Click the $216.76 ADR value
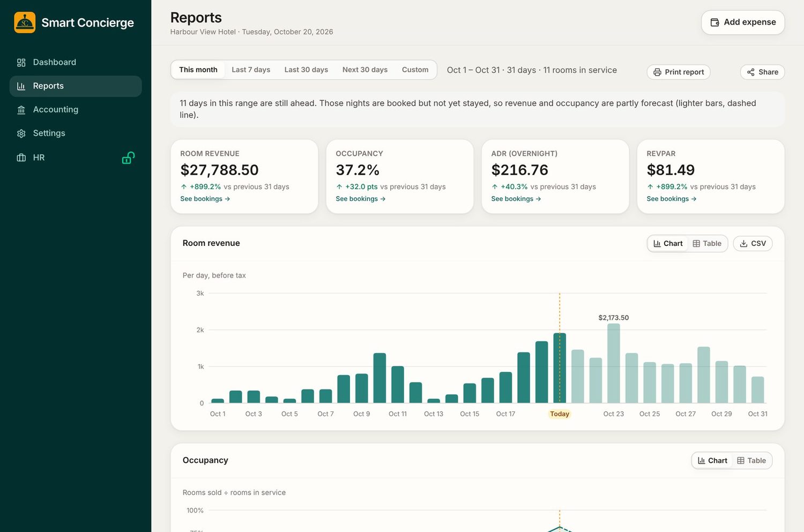804x532 pixels. point(519,170)
